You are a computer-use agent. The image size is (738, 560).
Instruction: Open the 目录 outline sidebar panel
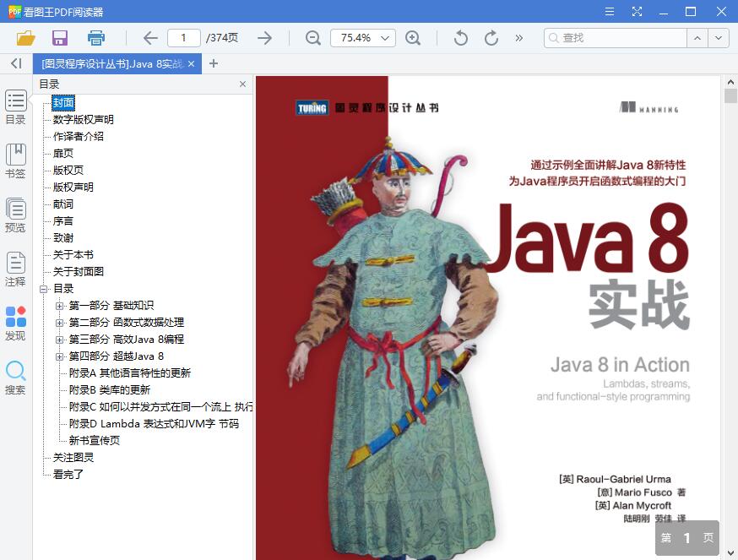15,107
